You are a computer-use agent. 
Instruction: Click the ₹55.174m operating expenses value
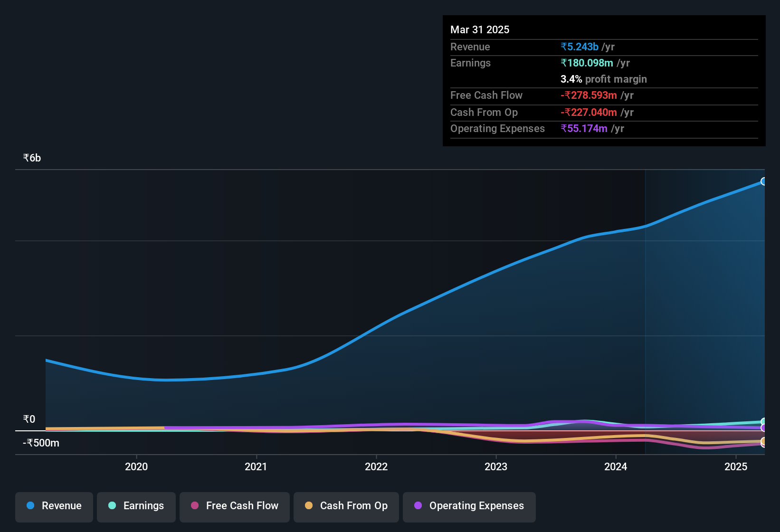pyautogui.click(x=584, y=129)
